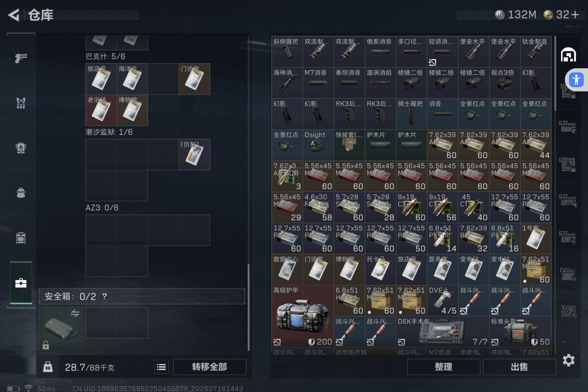Select the chest rig category icon in sidebar

[21, 103]
